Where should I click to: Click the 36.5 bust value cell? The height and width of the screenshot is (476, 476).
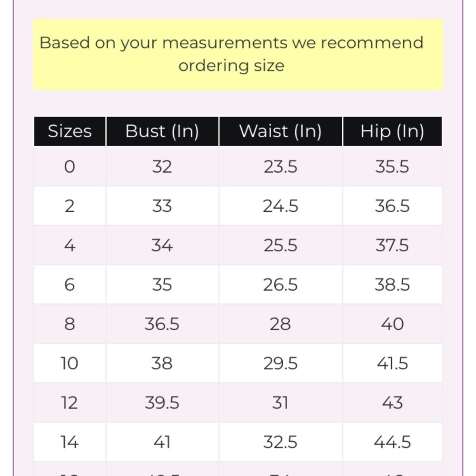coord(162,324)
